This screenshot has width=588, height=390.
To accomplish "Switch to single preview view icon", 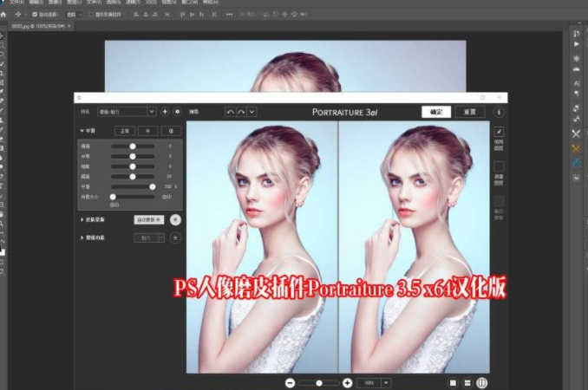I will pos(453,383).
